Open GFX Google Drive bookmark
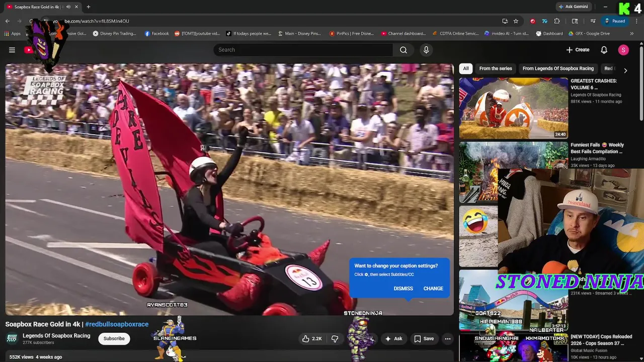 point(589,34)
